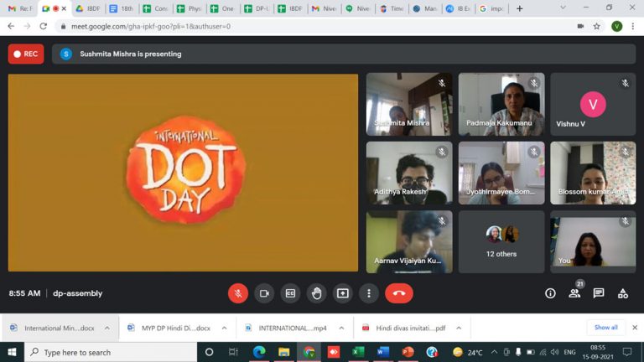Image resolution: width=644 pixels, height=362 pixels.
Task: Expand options for Hindi divas pdf download
Action: pyautogui.click(x=459, y=328)
